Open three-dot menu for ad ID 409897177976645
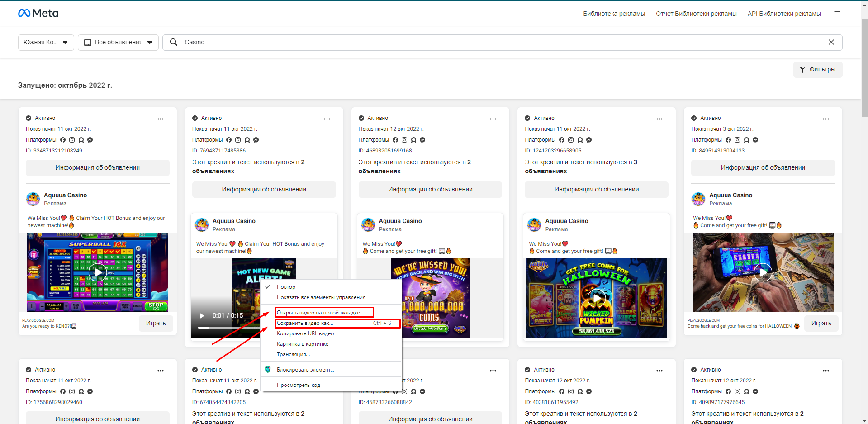Image resolution: width=868 pixels, height=424 pixels. [x=826, y=370]
